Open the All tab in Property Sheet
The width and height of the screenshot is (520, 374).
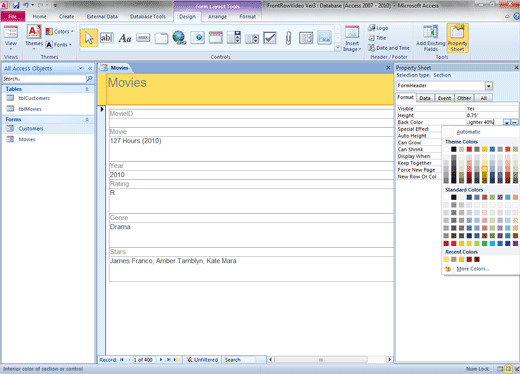pyautogui.click(x=484, y=98)
